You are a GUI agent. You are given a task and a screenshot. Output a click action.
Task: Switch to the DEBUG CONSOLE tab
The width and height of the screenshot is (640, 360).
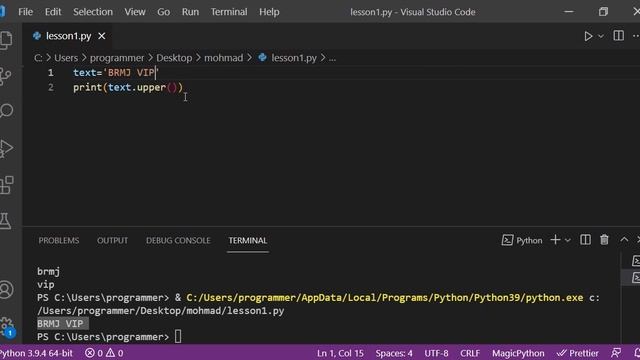[x=178, y=240]
